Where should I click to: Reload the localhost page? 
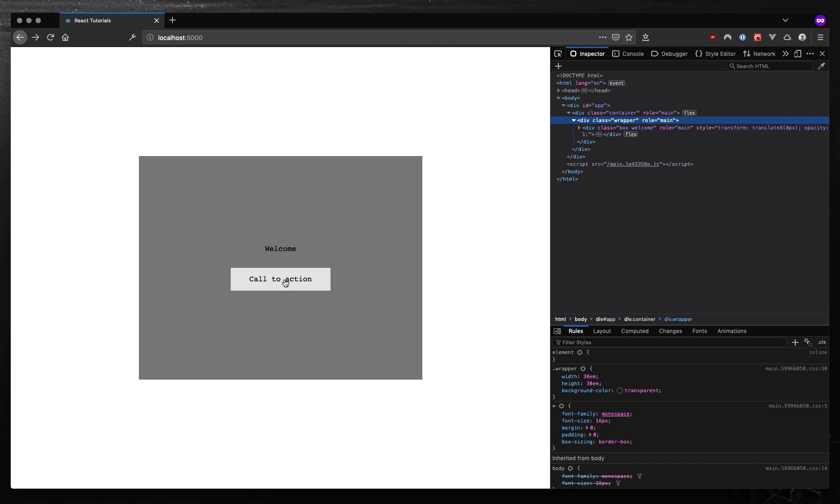(50, 37)
